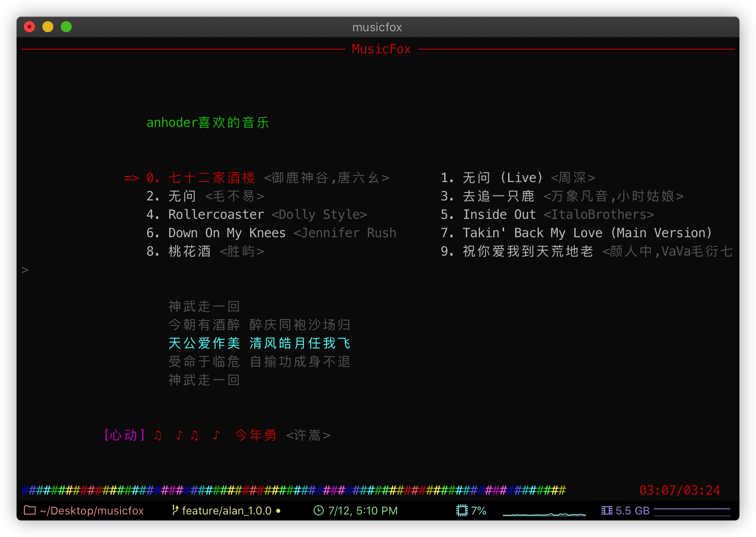Click the lyric line 今朝有酒醉
This screenshot has height=537, width=756.
tap(204, 325)
